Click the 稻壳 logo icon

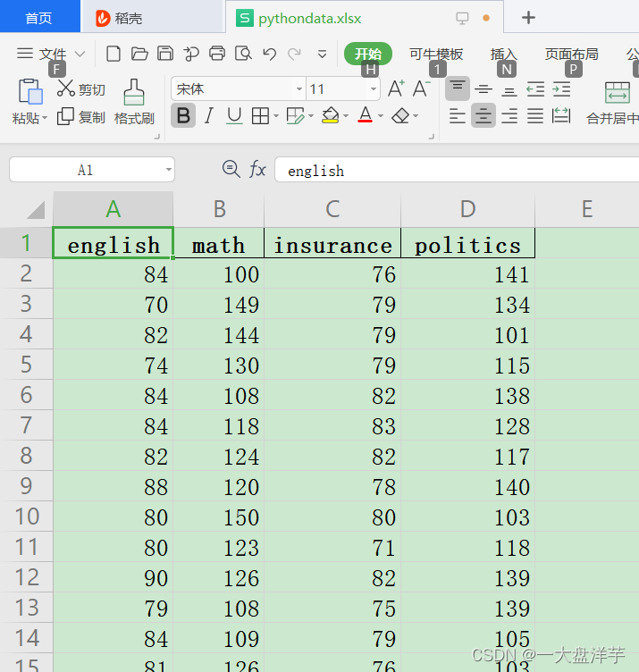pyautogui.click(x=103, y=18)
